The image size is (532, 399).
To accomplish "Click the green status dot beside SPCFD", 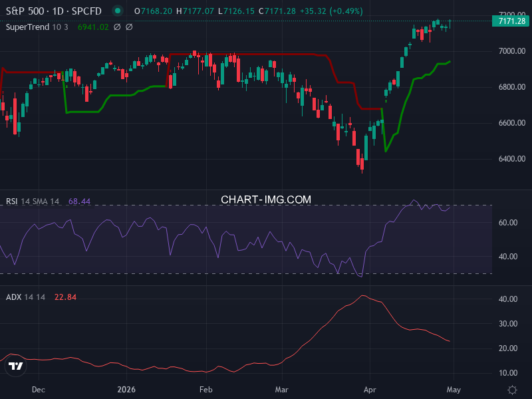I will (x=118, y=10).
